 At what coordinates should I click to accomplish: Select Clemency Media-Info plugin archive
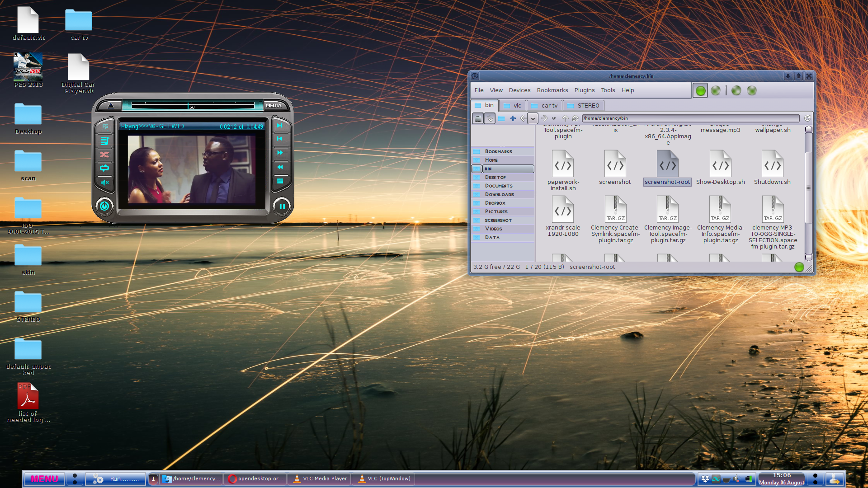click(720, 220)
